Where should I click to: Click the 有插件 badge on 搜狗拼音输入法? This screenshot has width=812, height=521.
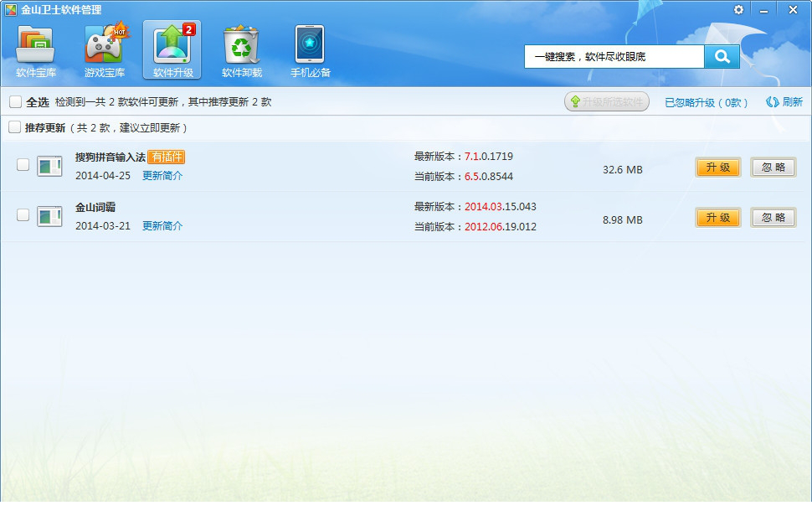(x=167, y=157)
